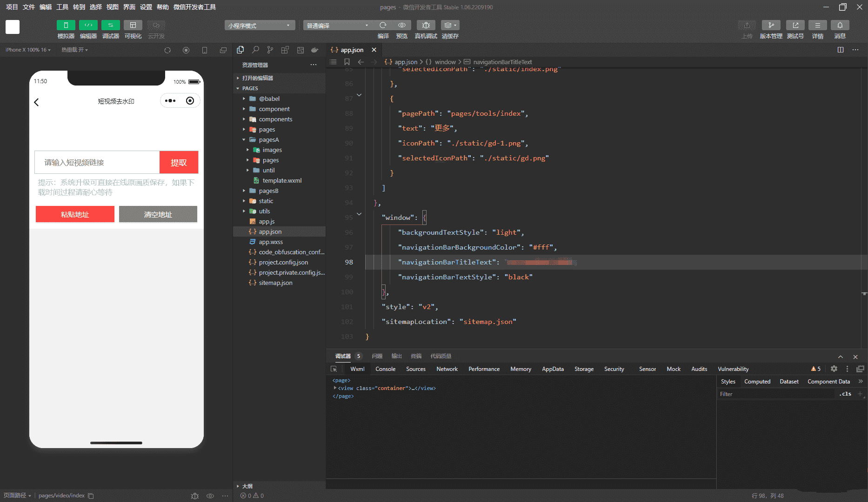The width and height of the screenshot is (868, 502).
Task: Toggle the simulator panel button
Action: (66, 26)
